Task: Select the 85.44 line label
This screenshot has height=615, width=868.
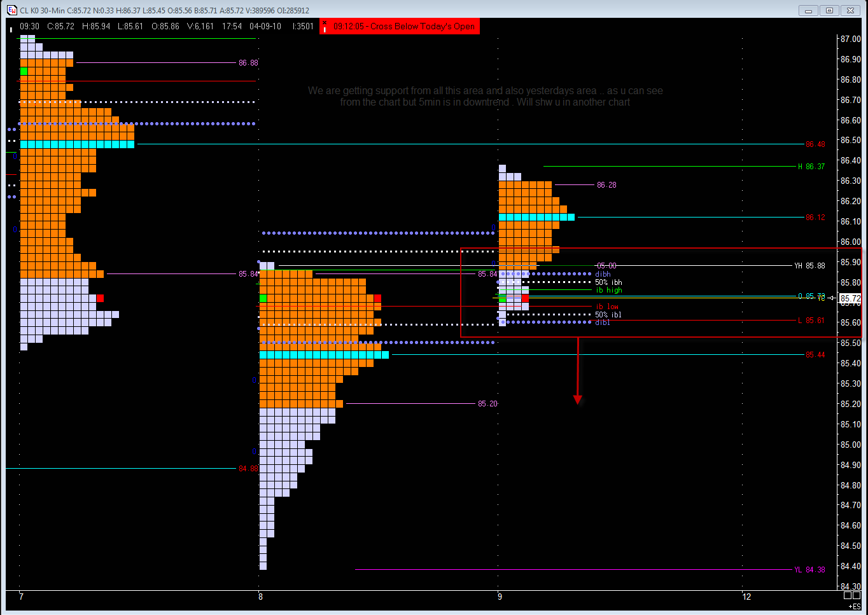Action: tap(815, 355)
